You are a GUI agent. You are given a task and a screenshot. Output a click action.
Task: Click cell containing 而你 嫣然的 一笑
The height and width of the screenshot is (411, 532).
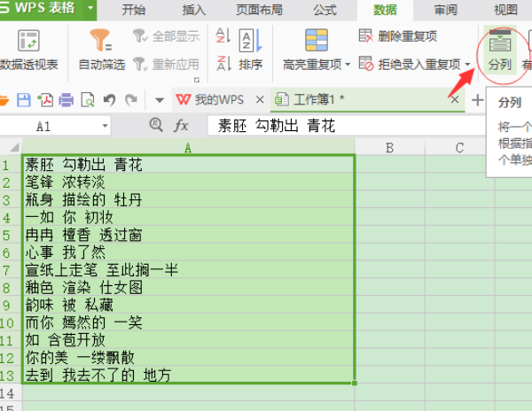click(188, 322)
